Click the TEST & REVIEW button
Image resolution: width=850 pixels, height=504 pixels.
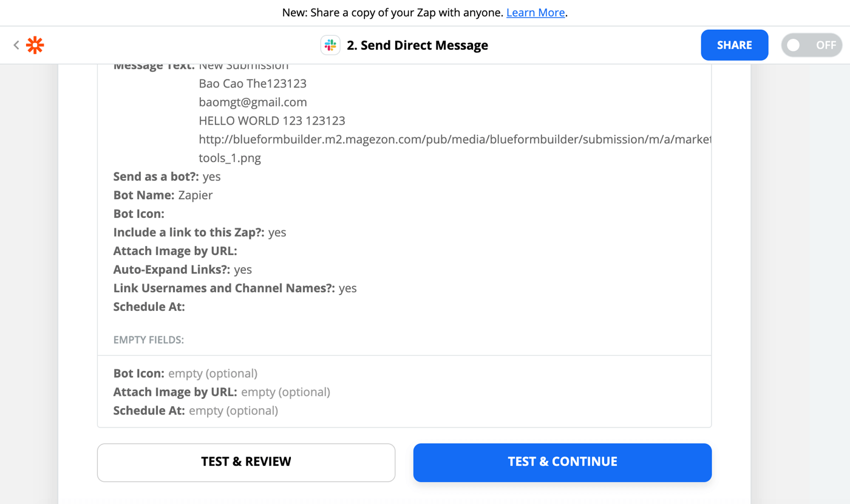coord(246,461)
